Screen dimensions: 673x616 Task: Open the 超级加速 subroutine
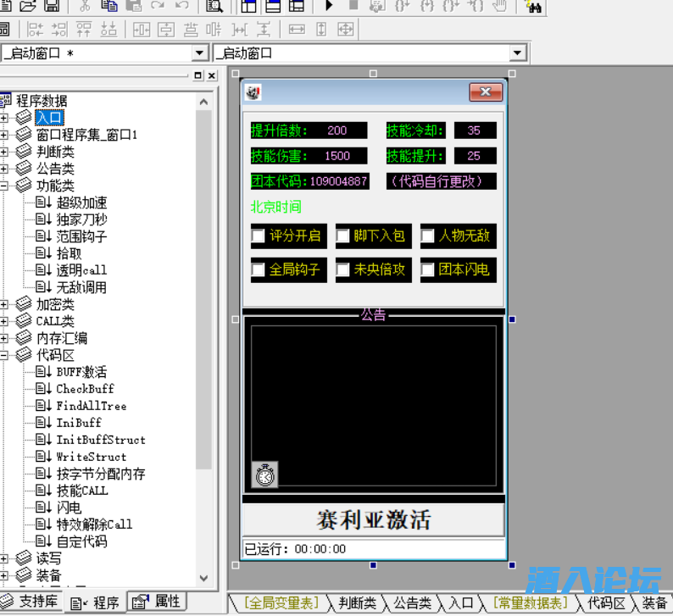81,203
